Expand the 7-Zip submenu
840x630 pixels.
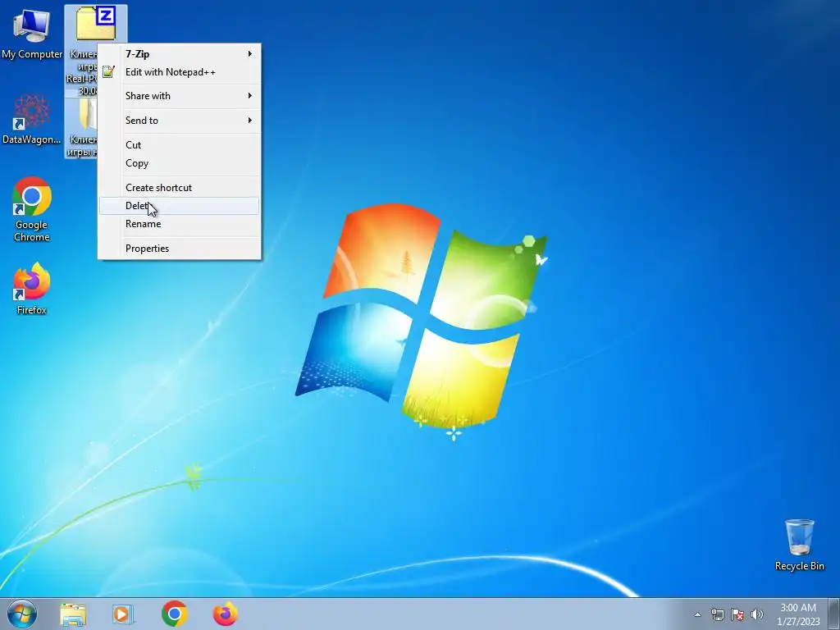[x=180, y=54]
